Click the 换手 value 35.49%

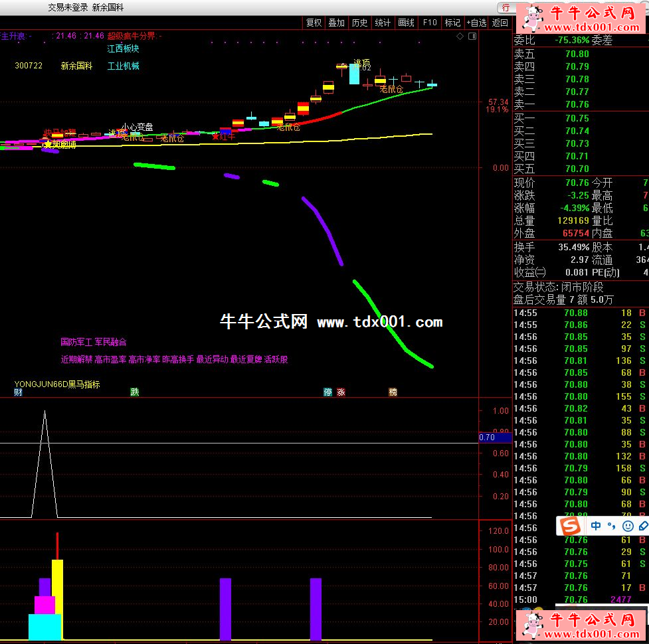tap(574, 248)
